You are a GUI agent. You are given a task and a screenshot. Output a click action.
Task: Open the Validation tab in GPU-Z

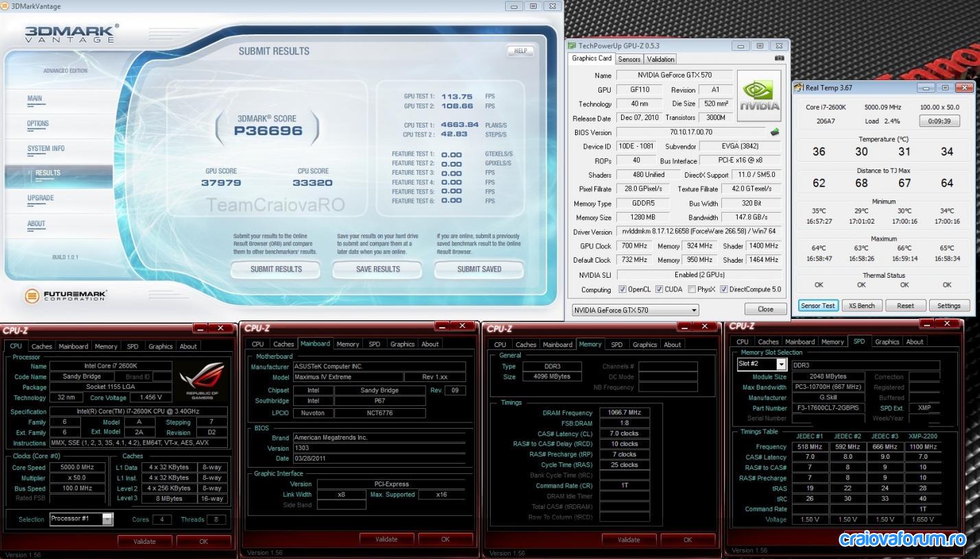[660, 59]
